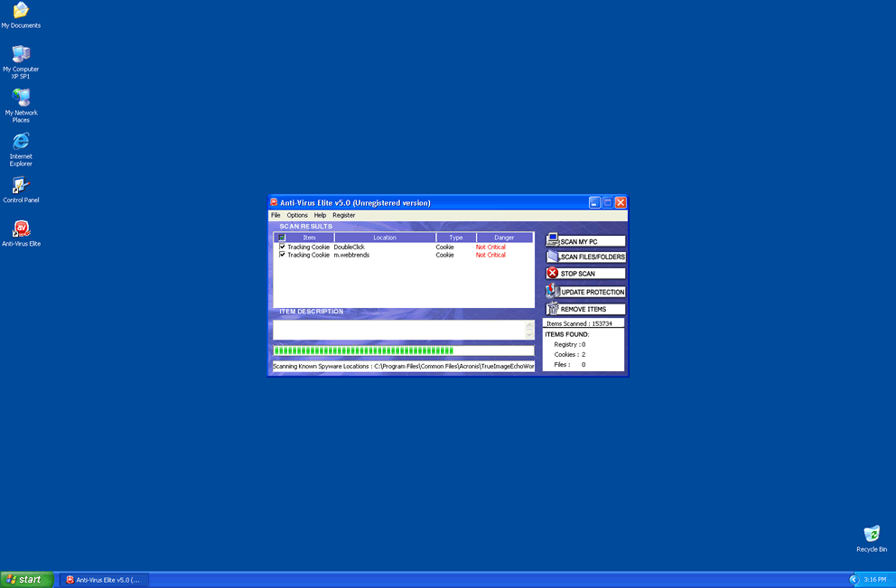Click the Location column header
This screenshot has width=896, height=588.
[x=385, y=238]
